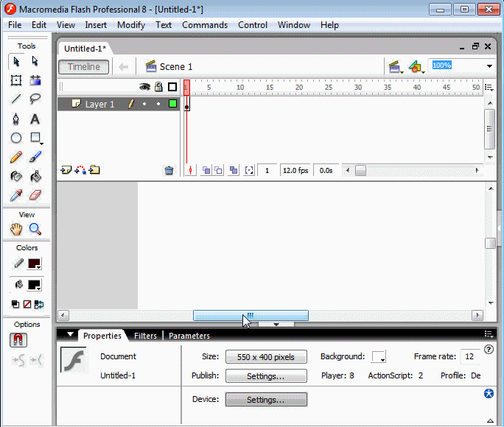504x427 pixels.
Task: Toggle Onion Skin Outlines mode
Action: point(219,170)
